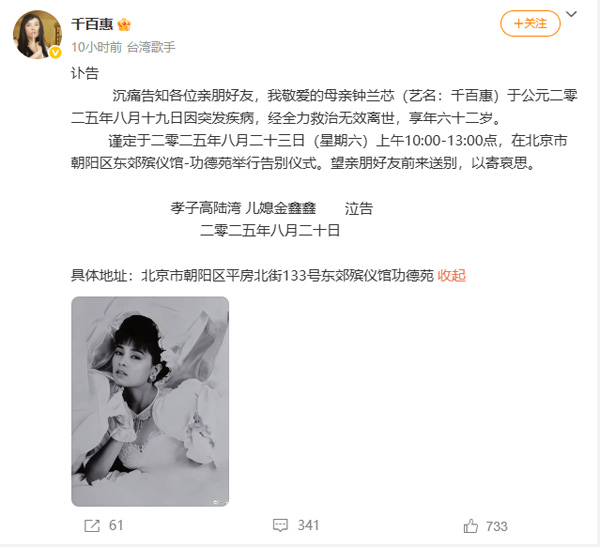Click the yellow verified badge on avatar
Screen dimensions: 600x547
pos(55,52)
